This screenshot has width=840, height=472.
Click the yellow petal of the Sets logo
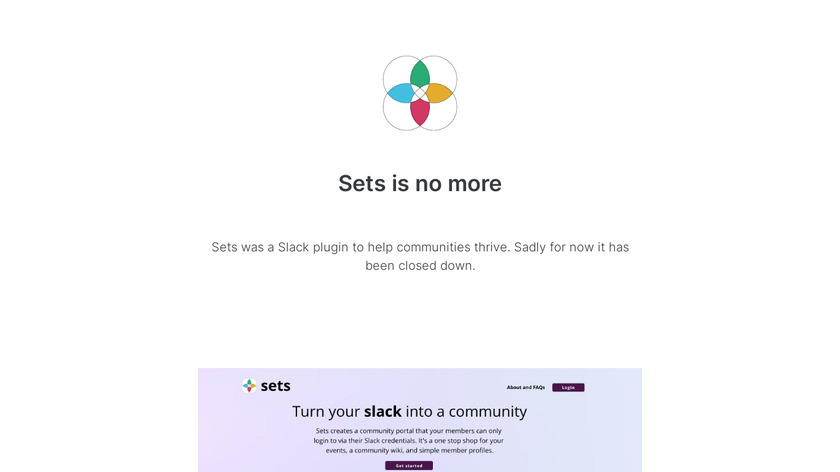(440, 93)
